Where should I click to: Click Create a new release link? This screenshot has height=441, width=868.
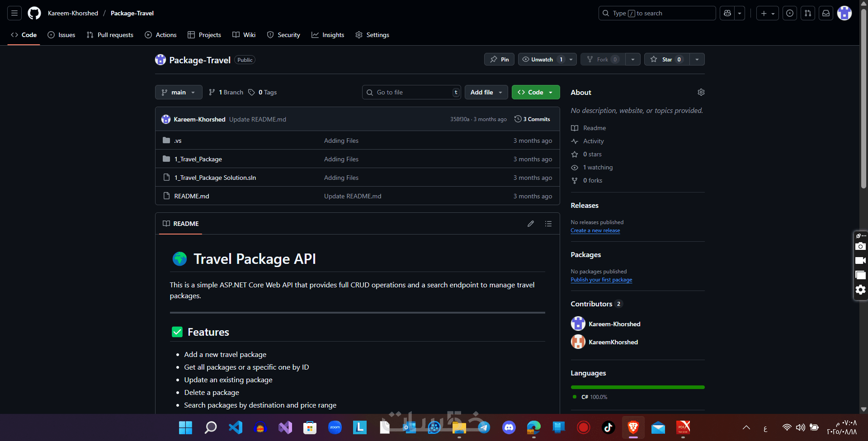coord(595,230)
